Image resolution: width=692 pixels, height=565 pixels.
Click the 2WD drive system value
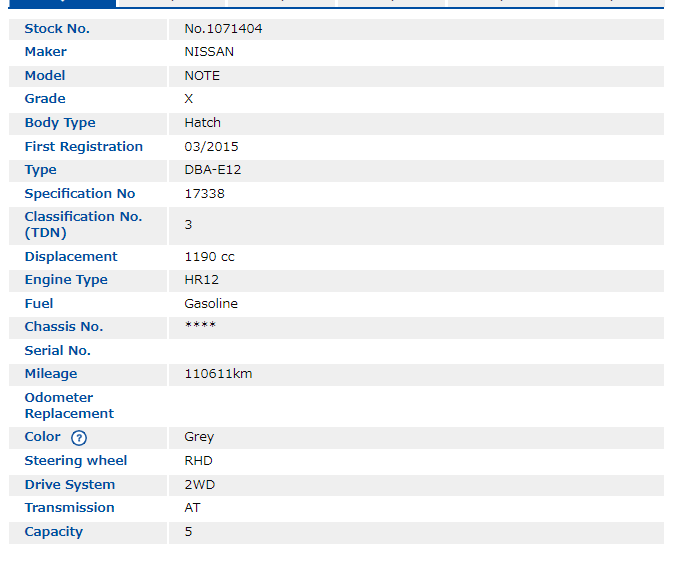199,485
